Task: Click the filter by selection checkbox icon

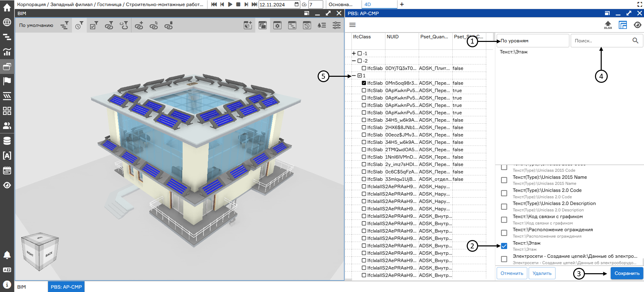Action: coord(94,25)
